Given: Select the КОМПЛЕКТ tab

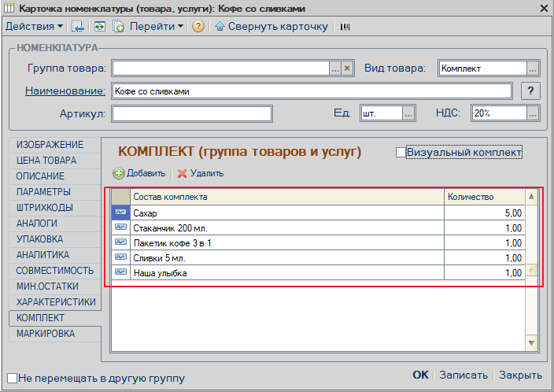Looking at the screenshot, I should point(55,318).
